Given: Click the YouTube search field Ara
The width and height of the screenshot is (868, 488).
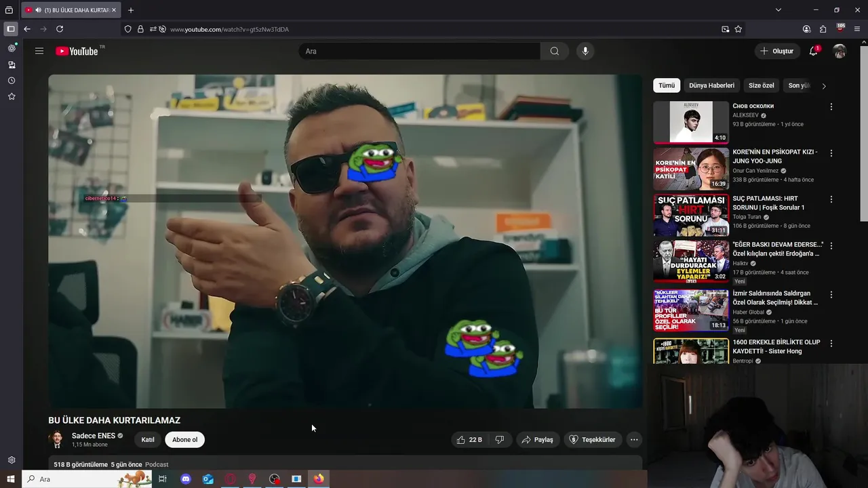Looking at the screenshot, I should pos(419,51).
